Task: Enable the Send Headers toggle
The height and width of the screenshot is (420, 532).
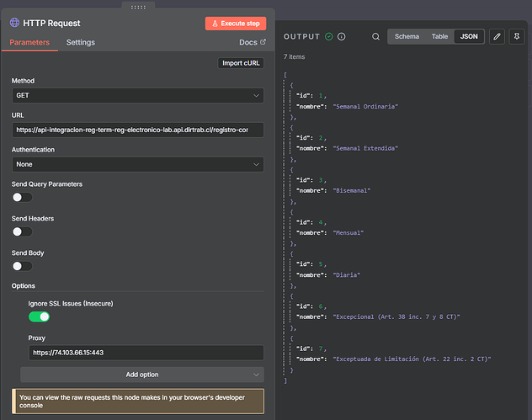Action: (22, 231)
